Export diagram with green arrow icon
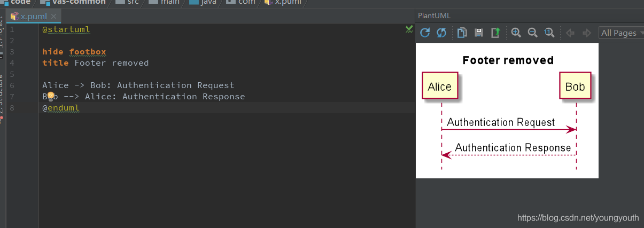This screenshot has height=228, width=644. pos(495,33)
